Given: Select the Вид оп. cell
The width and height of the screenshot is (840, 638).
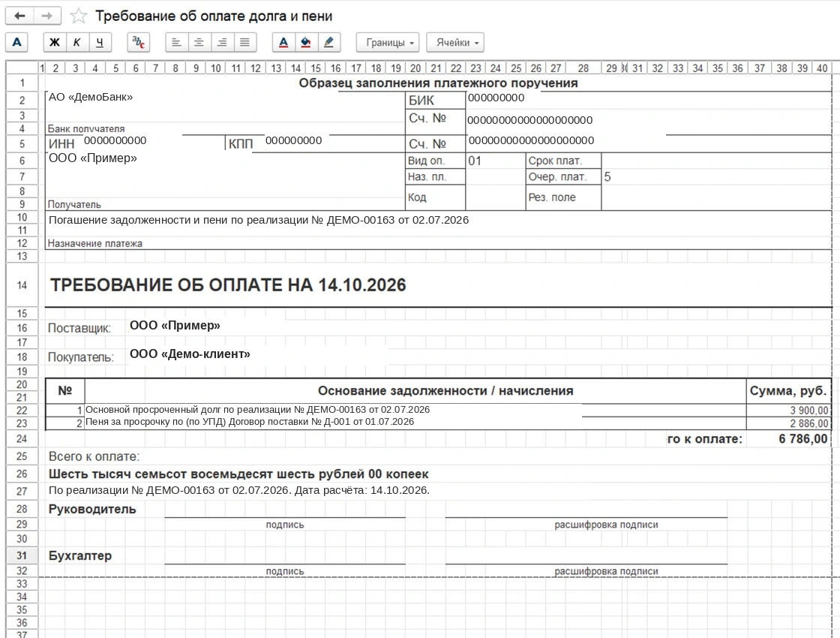Looking at the screenshot, I should (x=435, y=161).
